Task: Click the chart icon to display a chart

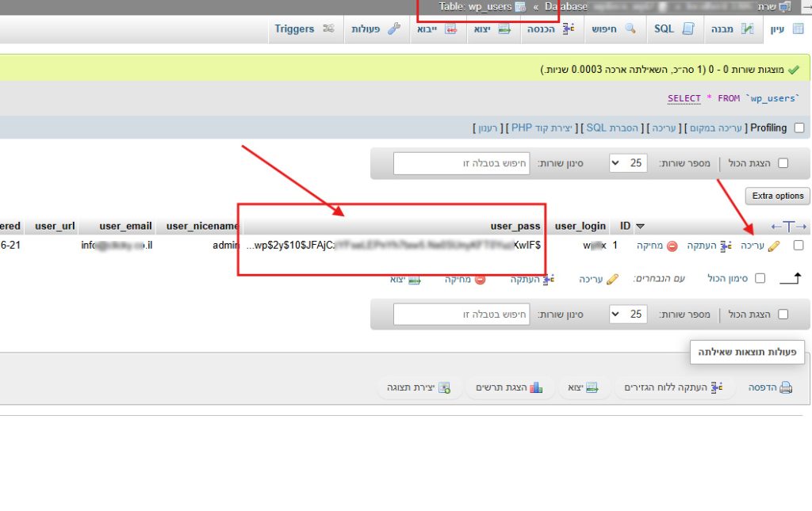Action: tap(536, 387)
